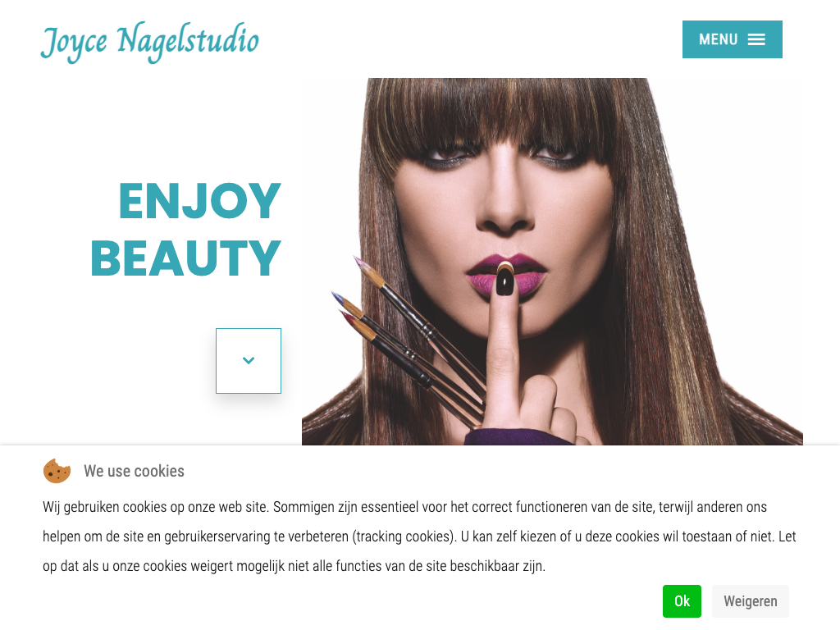
Task: Click the down chevron arrow icon
Action: 249,361
